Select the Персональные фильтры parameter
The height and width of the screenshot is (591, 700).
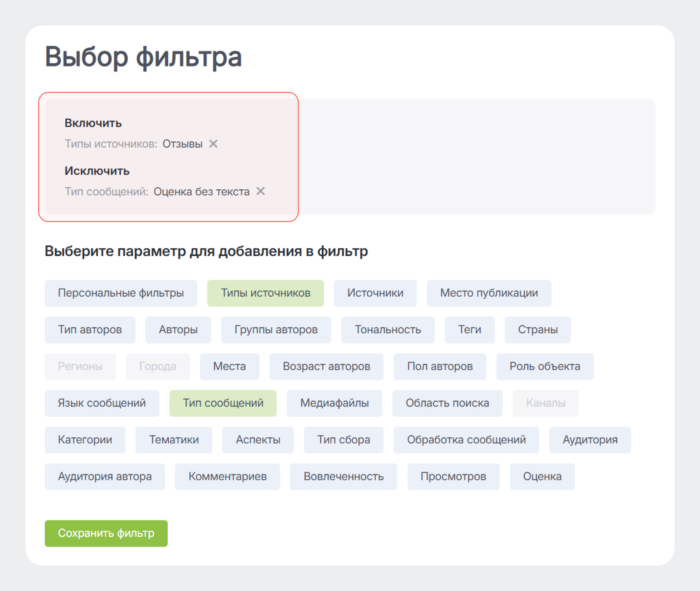(121, 293)
